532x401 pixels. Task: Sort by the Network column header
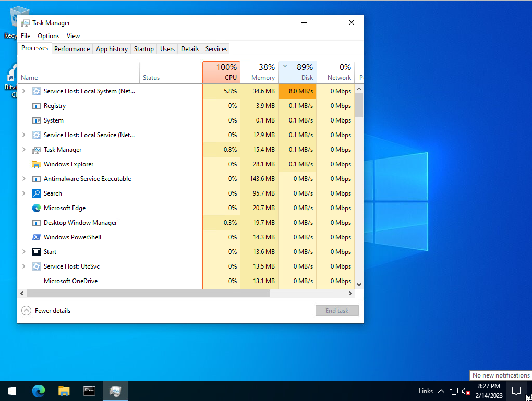point(335,72)
